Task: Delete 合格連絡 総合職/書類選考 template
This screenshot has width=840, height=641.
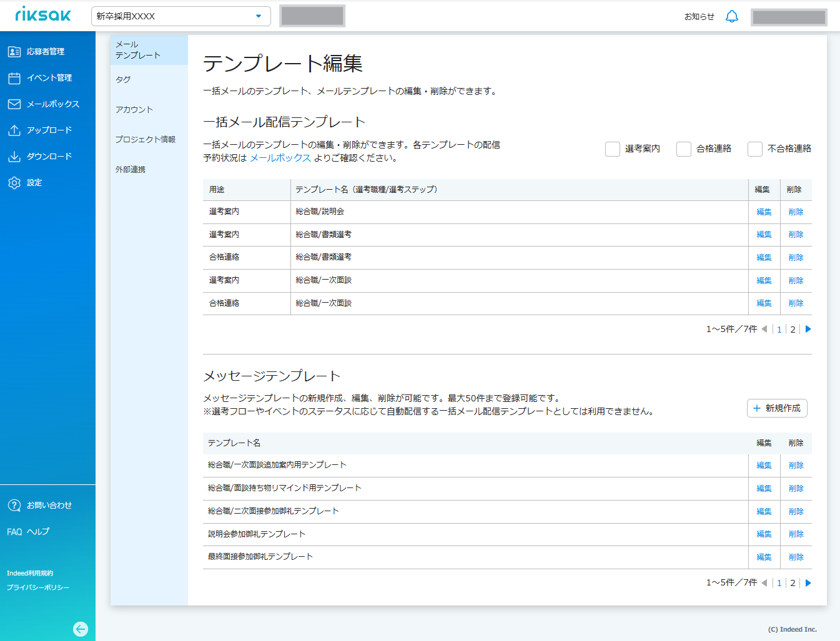Action: (796, 258)
